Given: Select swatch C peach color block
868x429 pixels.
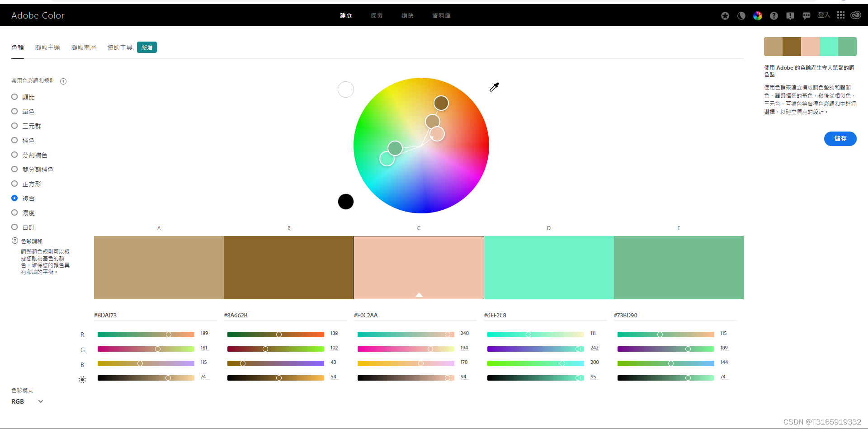Looking at the screenshot, I should click(x=419, y=268).
